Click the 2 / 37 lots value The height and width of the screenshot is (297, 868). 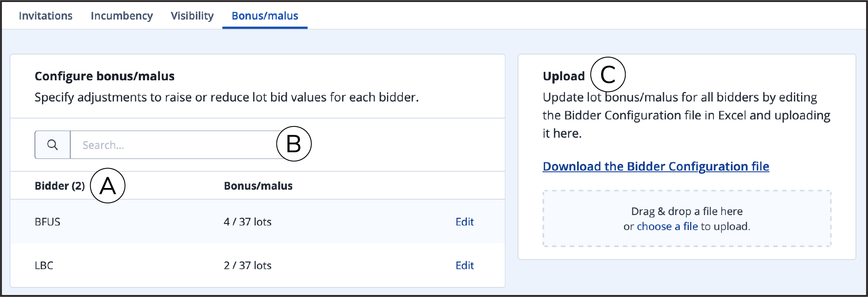tap(247, 265)
